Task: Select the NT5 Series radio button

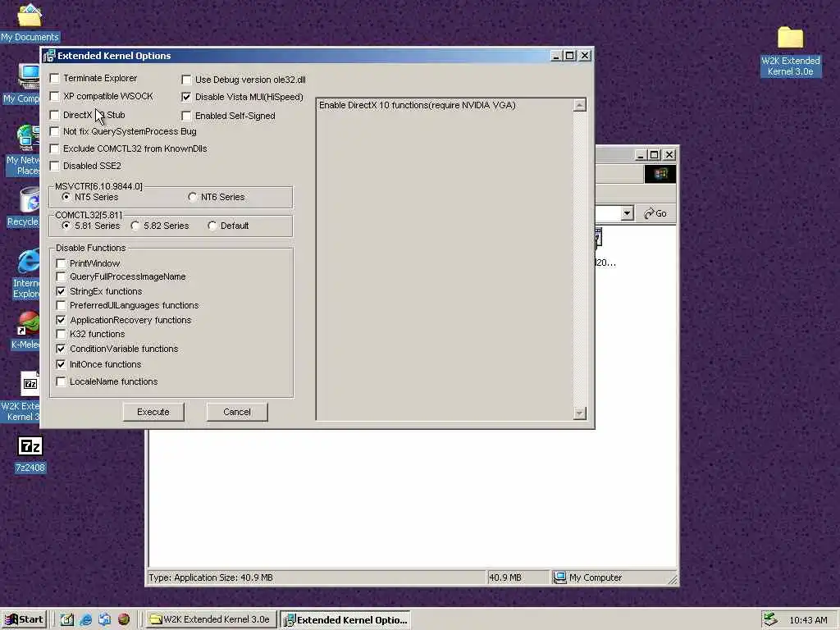Action: (66, 197)
